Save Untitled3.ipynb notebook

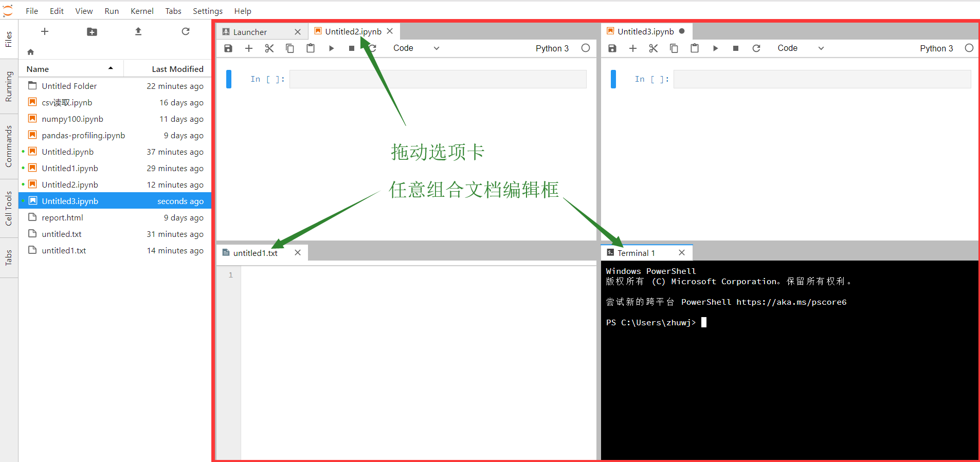(612, 48)
